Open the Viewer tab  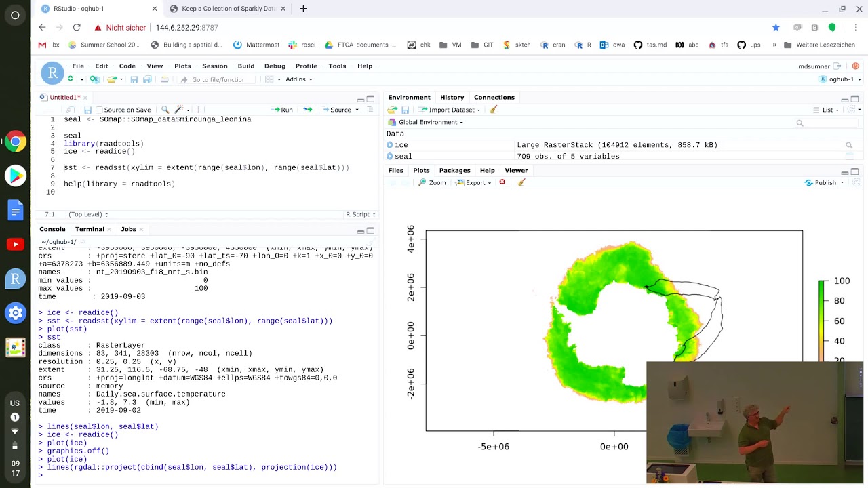[x=516, y=171]
